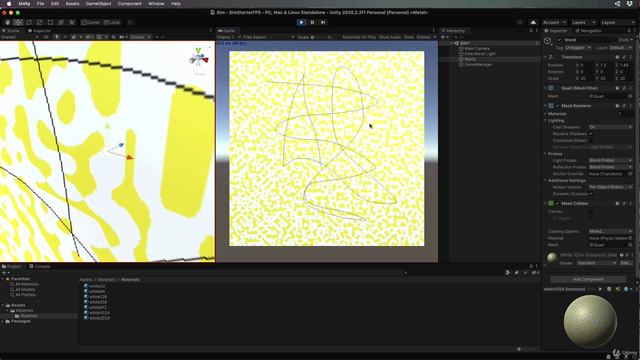Toggle the World object active checkbox
The width and height of the screenshot is (640, 360).
(x=559, y=40)
